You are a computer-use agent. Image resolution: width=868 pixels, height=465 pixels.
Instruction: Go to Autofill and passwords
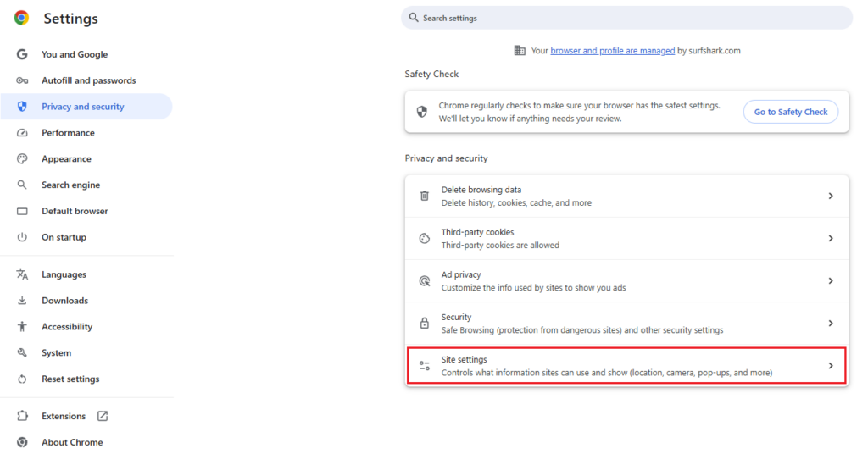[86, 80]
